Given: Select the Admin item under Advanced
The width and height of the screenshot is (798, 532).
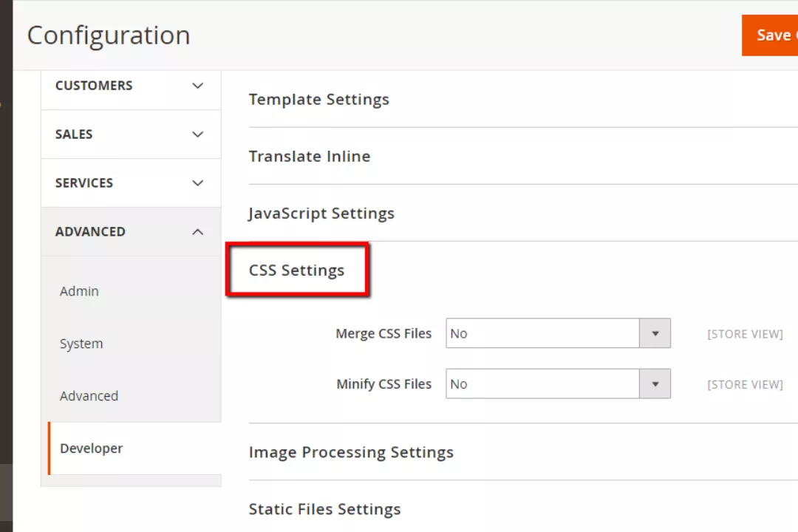Looking at the screenshot, I should pyautogui.click(x=79, y=291).
